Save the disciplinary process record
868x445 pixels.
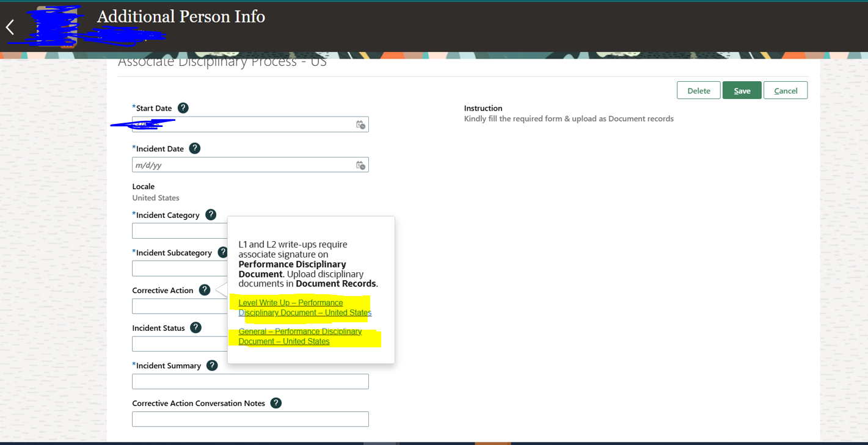[x=742, y=90]
